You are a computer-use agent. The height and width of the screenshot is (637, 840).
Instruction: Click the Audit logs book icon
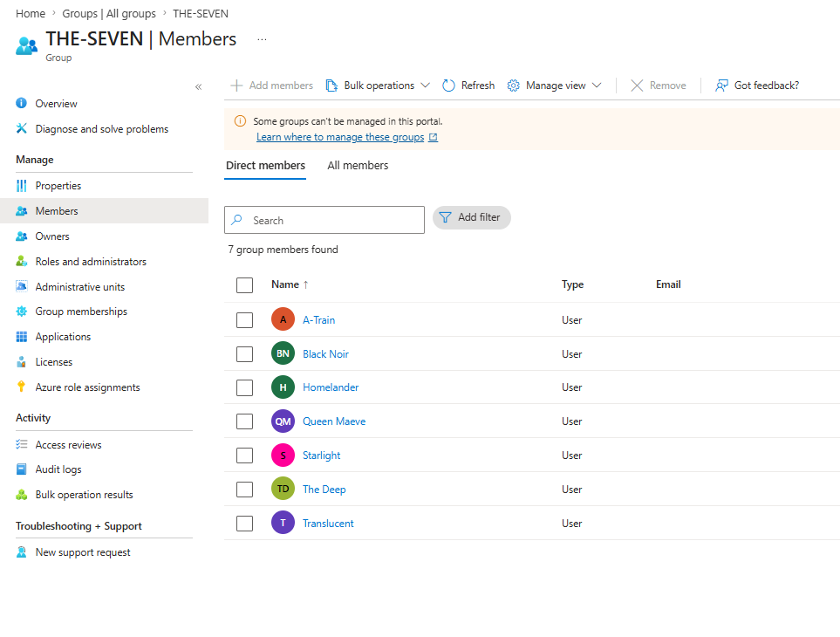(22, 469)
